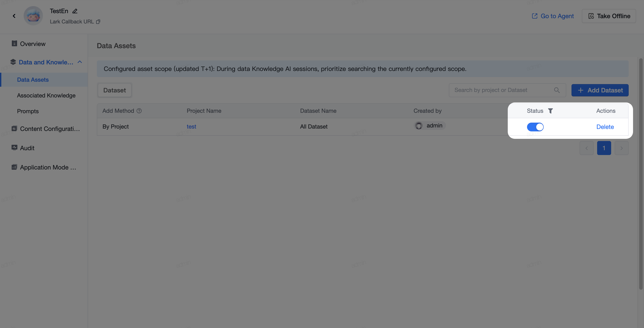Click the Go to Agent link
644x328 pixels.
pos(552,16)
